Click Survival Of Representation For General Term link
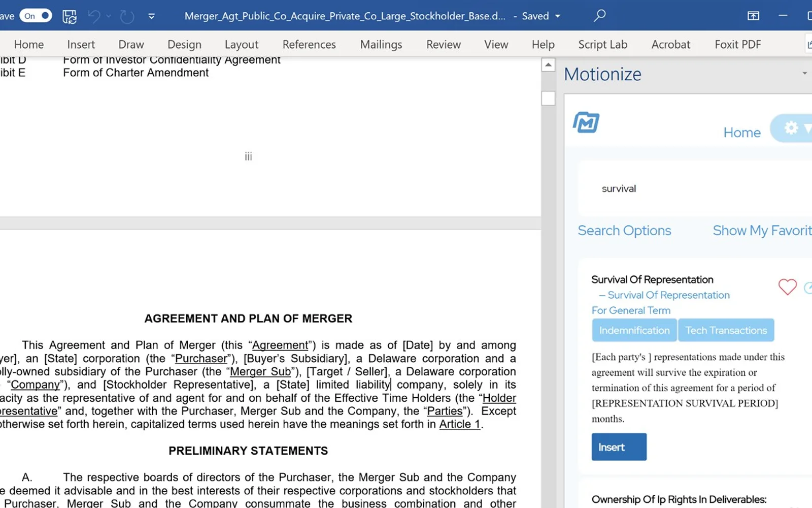812x508 pixels. (x=660, y=303)
